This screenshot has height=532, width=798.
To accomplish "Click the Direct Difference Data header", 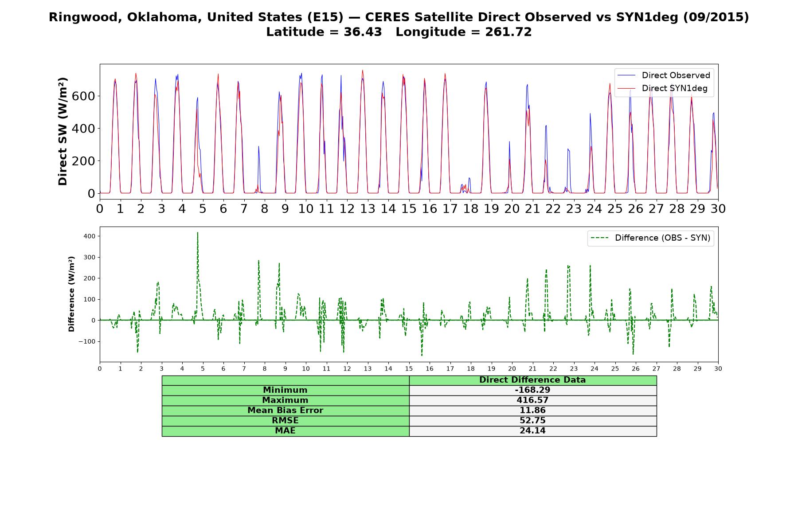I will click(532, 380).
